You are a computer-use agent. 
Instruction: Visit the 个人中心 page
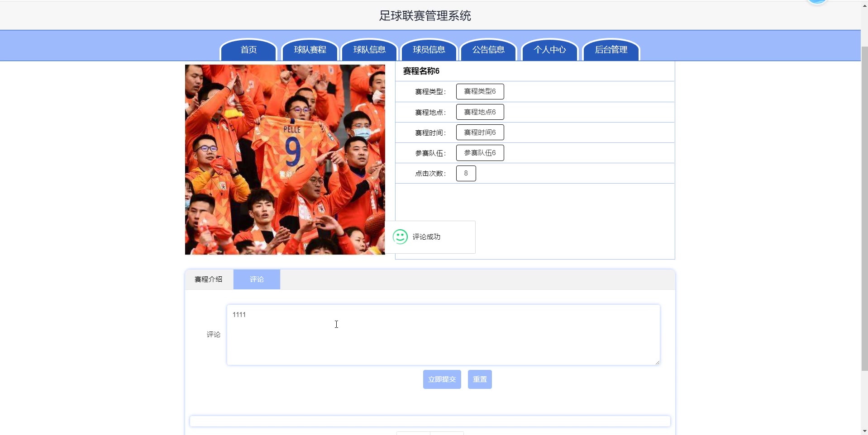[550, 50]
